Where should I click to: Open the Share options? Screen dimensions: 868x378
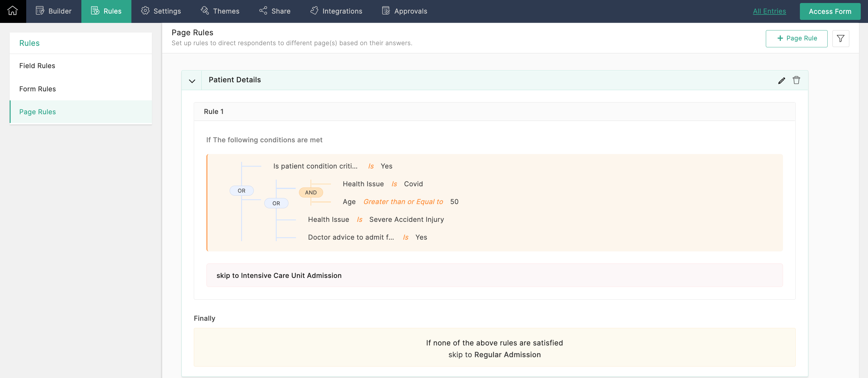(275, 11)
